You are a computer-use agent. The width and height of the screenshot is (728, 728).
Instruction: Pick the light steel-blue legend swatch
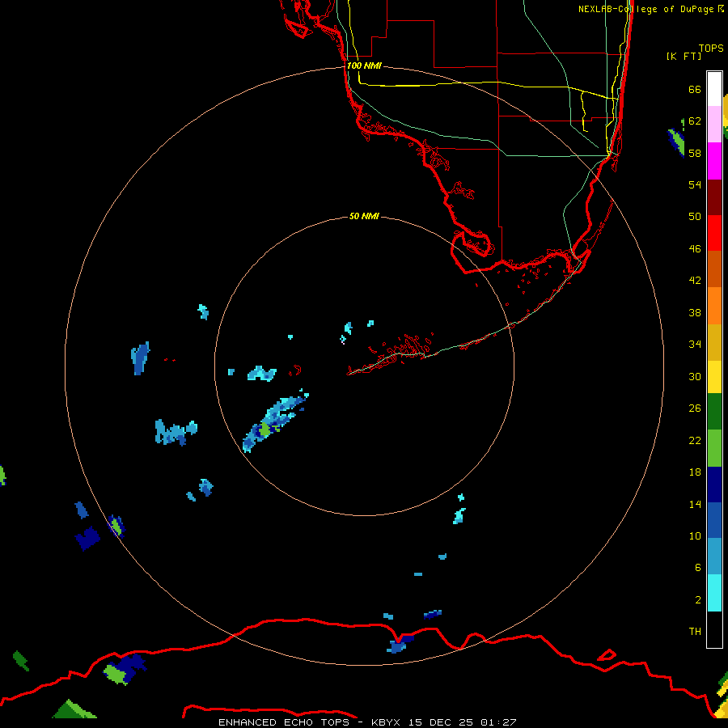coord(714,557)
